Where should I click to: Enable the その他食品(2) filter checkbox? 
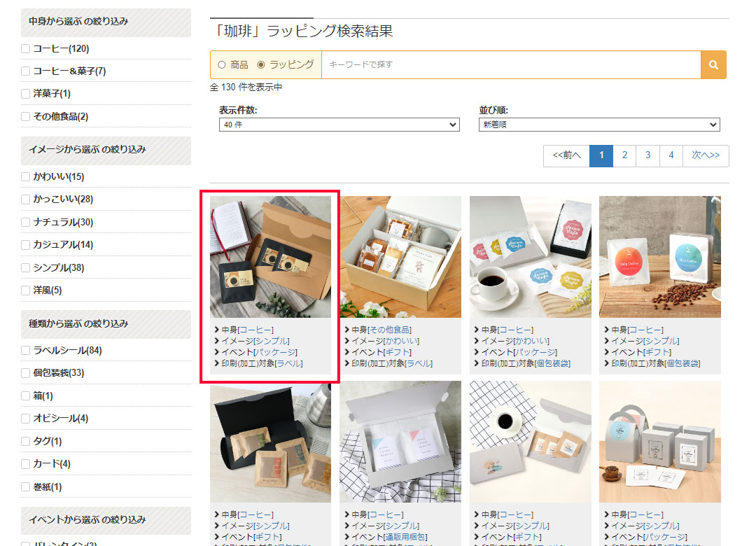tap(26, 117)
